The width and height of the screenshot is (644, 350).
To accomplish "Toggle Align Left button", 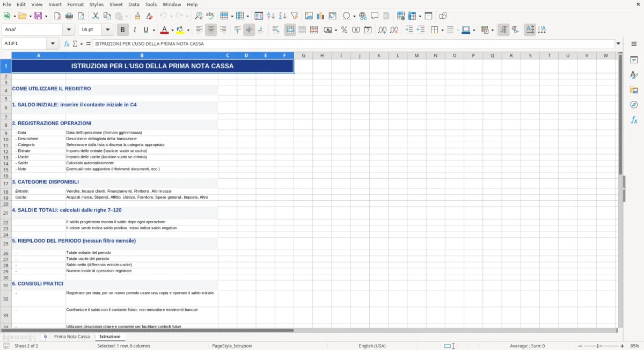I will tap(200, 30).
